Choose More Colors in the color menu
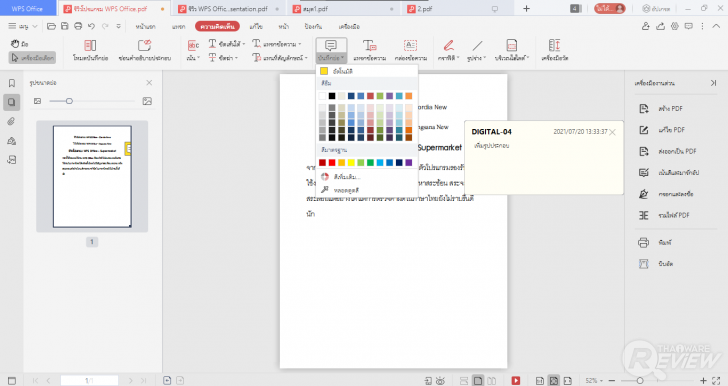The image size is (728, 386). click(367, 177)
